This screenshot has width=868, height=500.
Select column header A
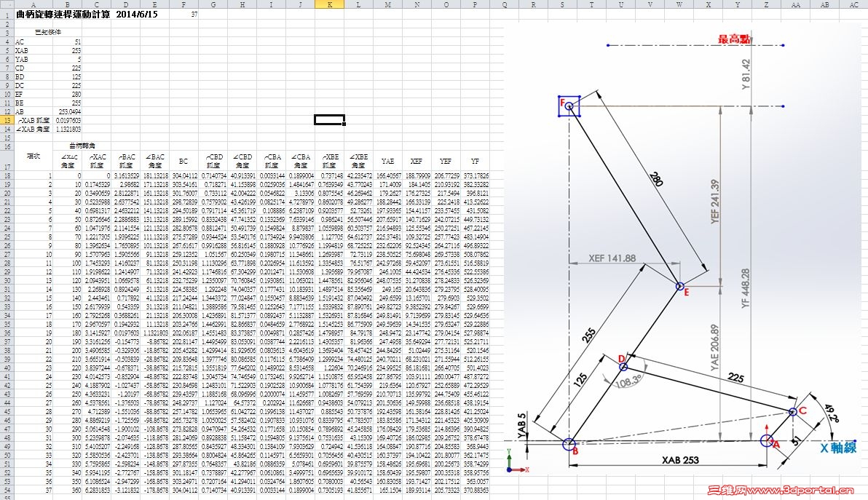pyautogui.click(x=33, y=4)
